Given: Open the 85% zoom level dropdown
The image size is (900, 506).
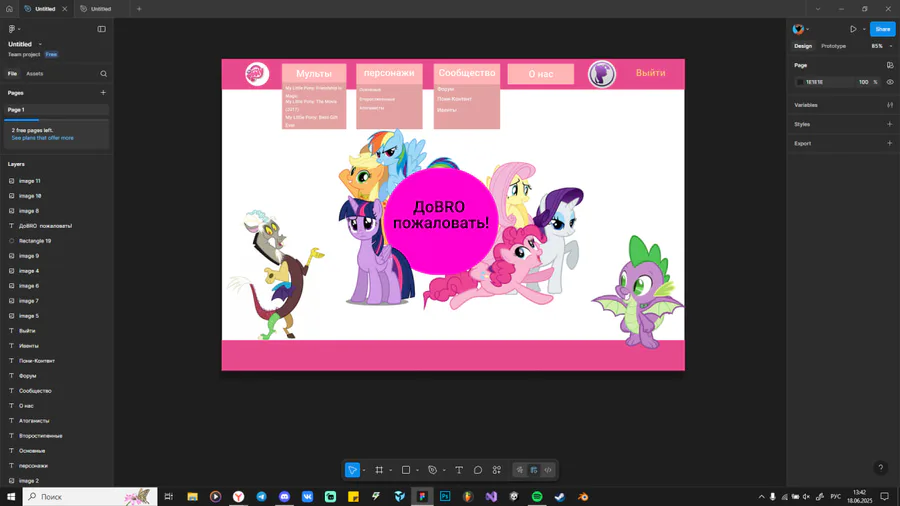Looking at the screenshot, I should [881, 46].
